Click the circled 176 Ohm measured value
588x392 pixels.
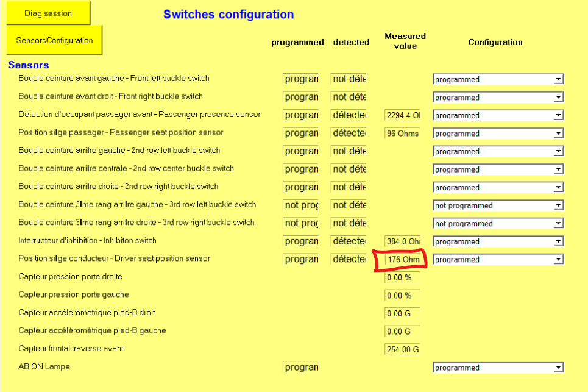tap(403, 260)
